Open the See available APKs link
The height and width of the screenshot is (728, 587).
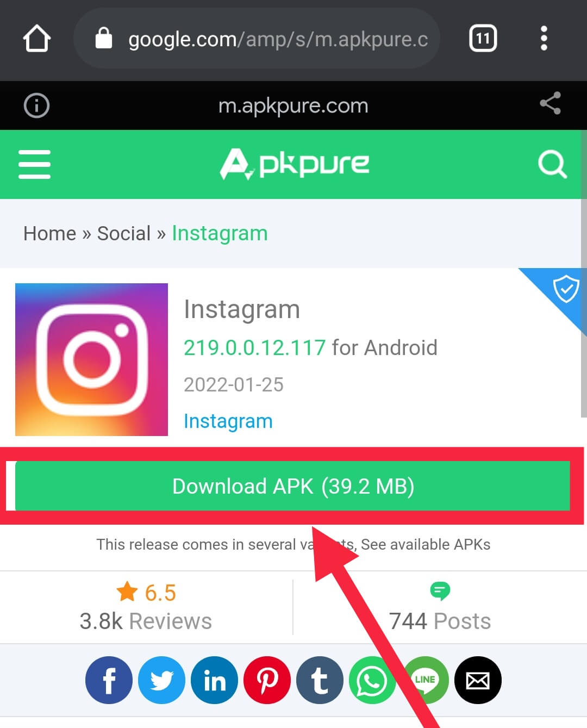pyautogui.click(x=426, y=545)
